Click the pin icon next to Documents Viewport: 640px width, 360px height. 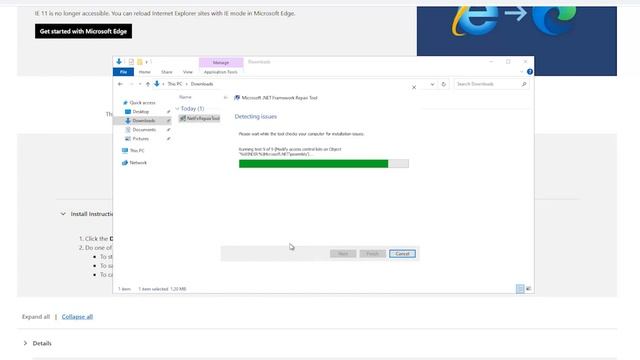(168, 129)
